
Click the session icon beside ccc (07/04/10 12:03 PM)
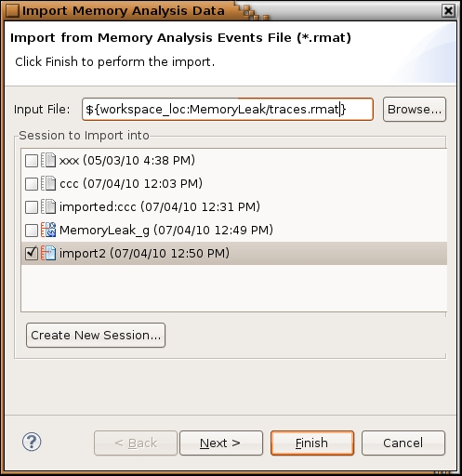pos(48,183)
